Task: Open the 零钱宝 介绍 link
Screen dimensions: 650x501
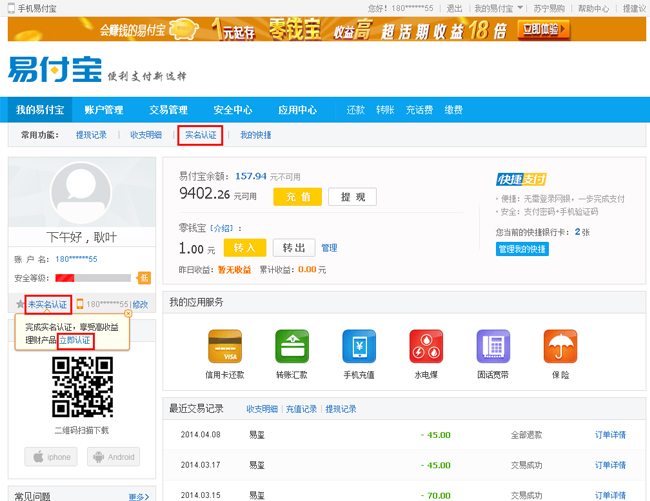Action: (x=222, y=228)
